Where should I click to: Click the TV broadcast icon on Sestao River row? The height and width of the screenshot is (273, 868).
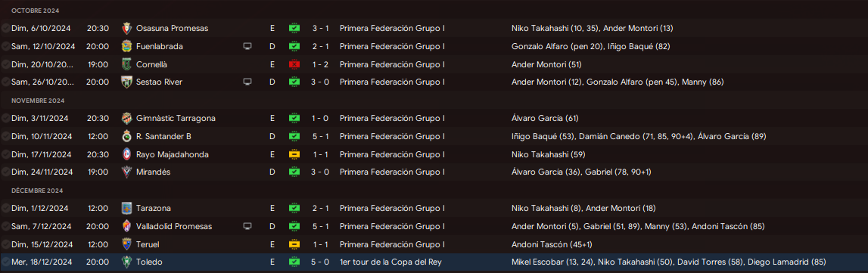click(x=247, y=82)
